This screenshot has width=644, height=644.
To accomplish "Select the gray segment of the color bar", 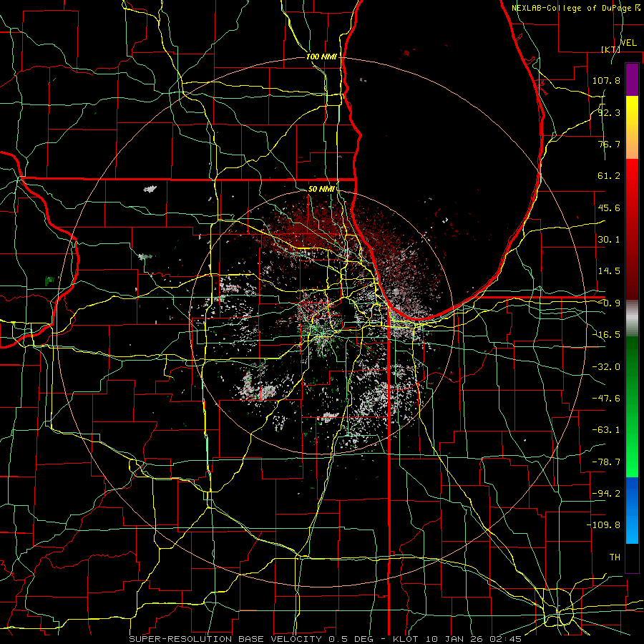I will click(x=632, y=318).
